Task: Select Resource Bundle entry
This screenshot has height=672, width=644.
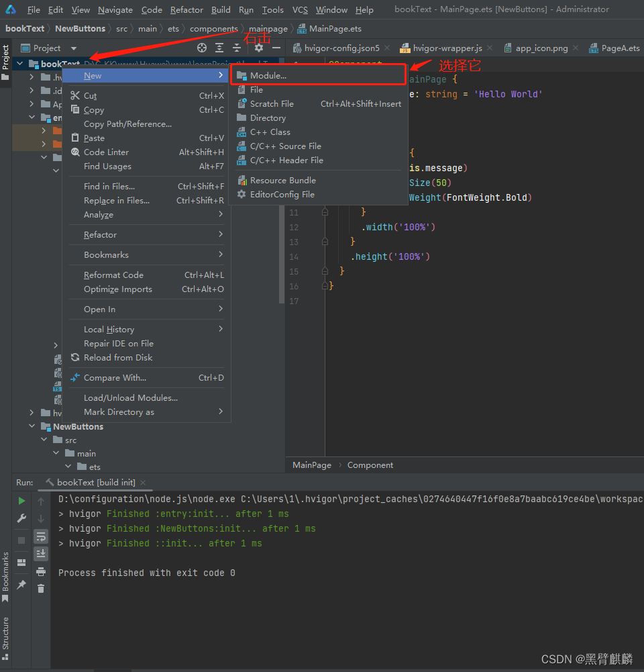Action: (x=319, y=181)
